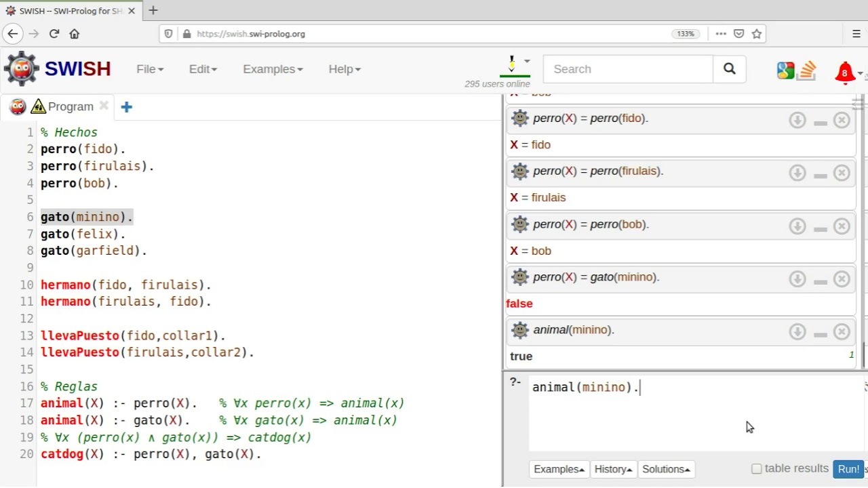Open the Solutions dropdown
The height and width of the screenshot is (488, 868).
click(666, 469)
